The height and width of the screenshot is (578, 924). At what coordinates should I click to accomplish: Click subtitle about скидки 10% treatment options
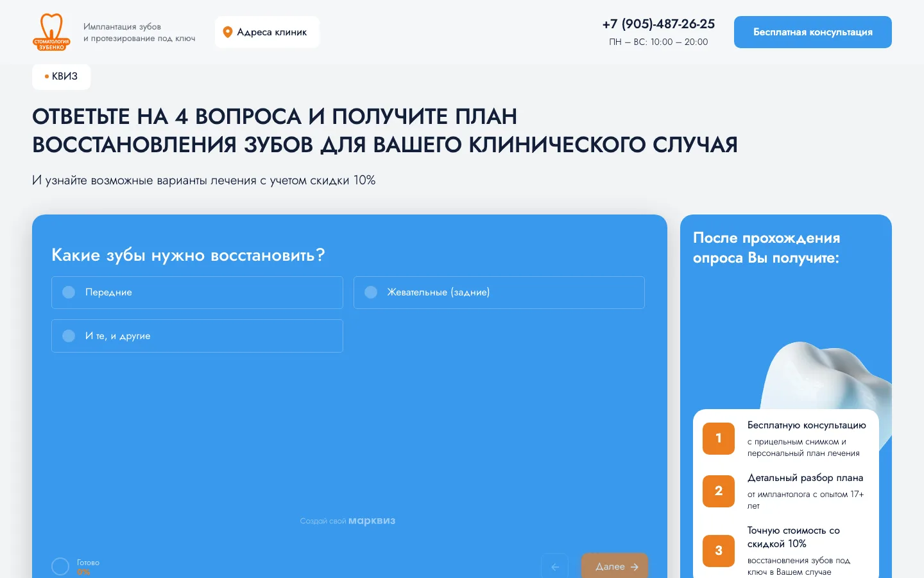[203, 180]
